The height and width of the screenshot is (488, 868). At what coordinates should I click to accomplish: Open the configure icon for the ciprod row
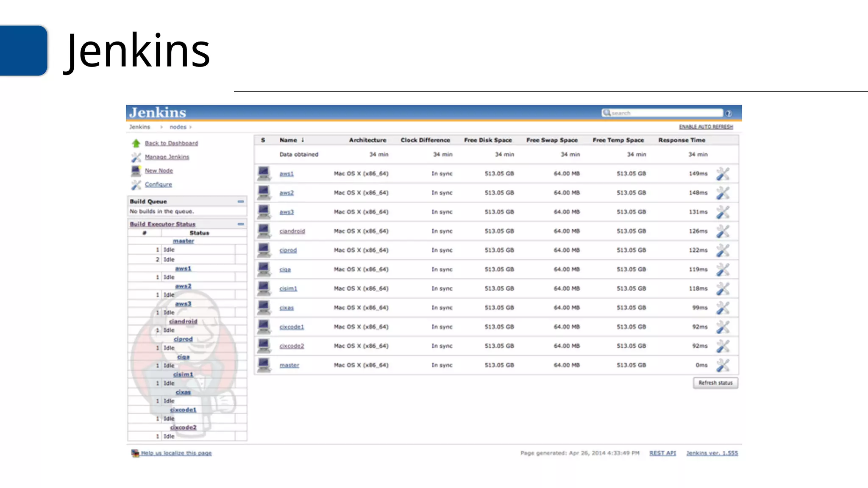point(723,250)
